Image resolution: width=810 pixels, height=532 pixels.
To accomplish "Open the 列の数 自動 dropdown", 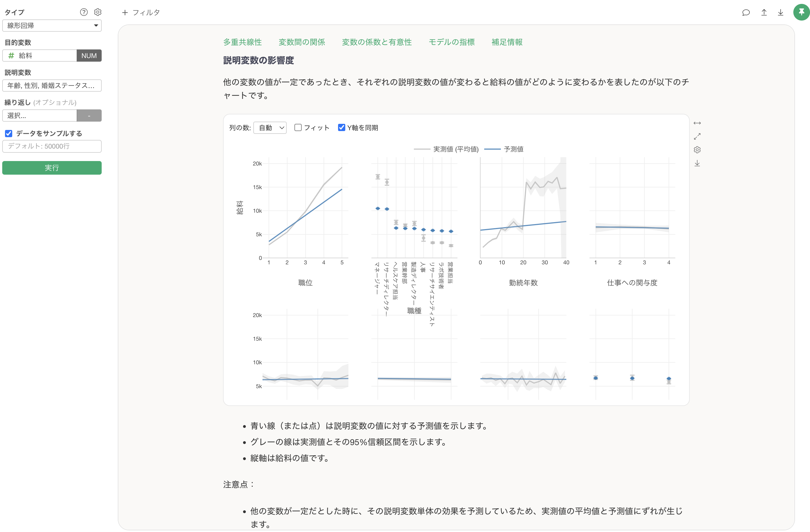I will [270, 127].
